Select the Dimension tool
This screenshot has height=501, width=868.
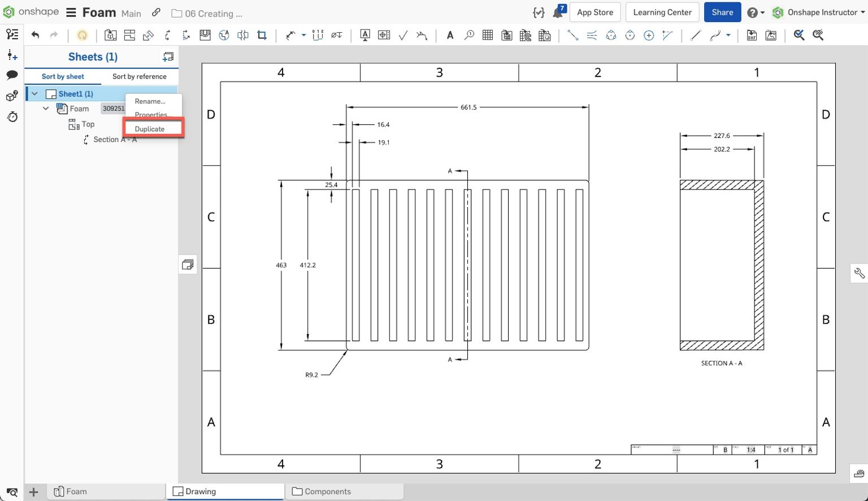tap(290, 35)
